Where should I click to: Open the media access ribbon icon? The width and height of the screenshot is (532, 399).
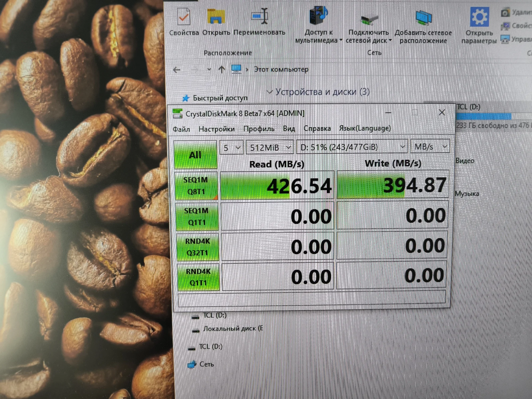(318, 15)
